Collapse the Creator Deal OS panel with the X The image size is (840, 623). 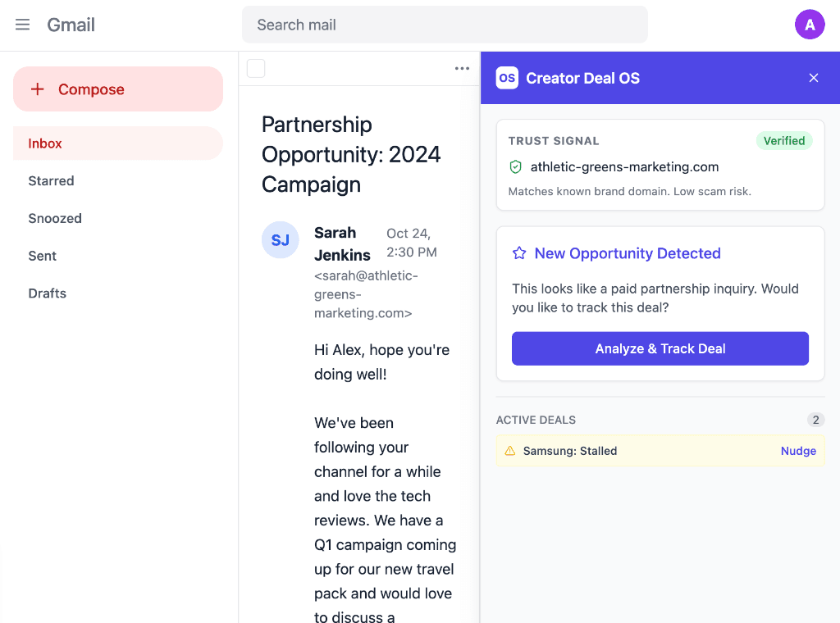click(813, 78)
